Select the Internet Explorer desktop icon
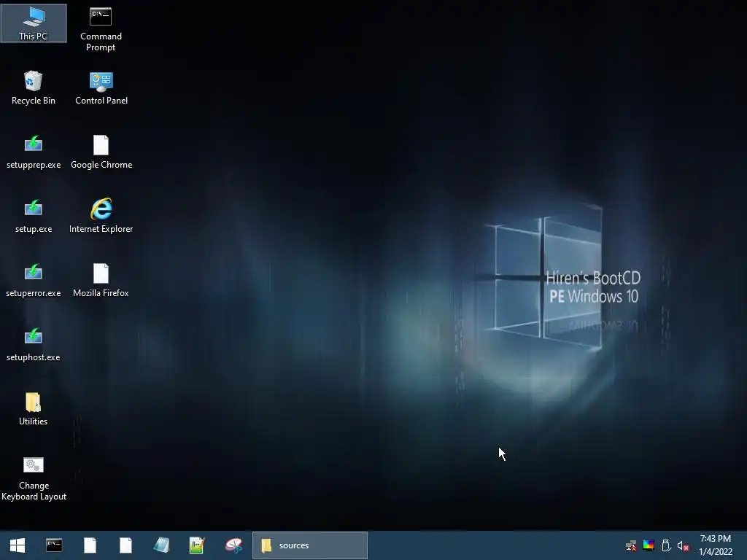Screen dimensions: 747x560 101,216
